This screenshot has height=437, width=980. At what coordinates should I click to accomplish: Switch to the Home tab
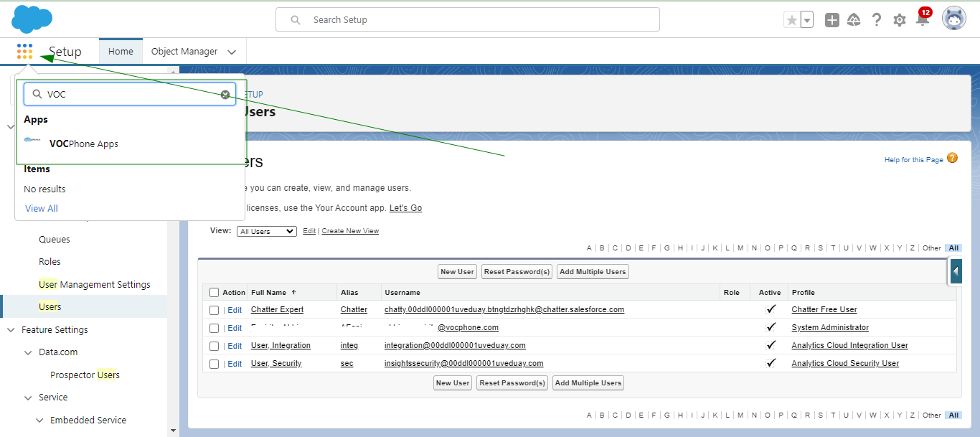pos(121,52)
